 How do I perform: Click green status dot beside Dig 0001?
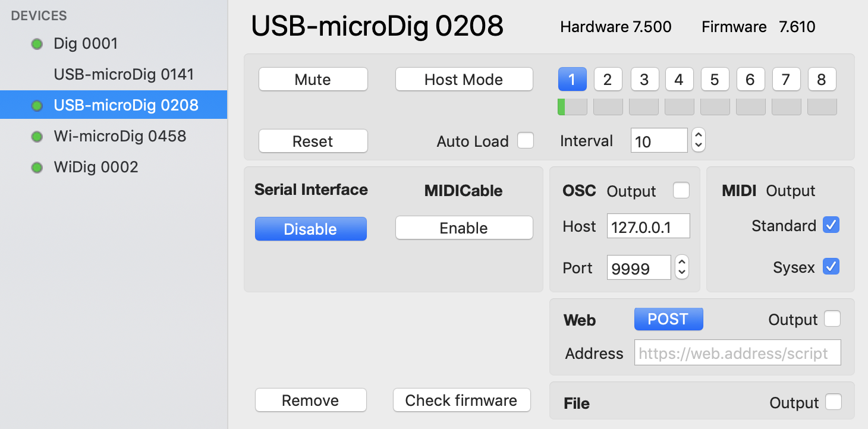click(x=37, y=44)
